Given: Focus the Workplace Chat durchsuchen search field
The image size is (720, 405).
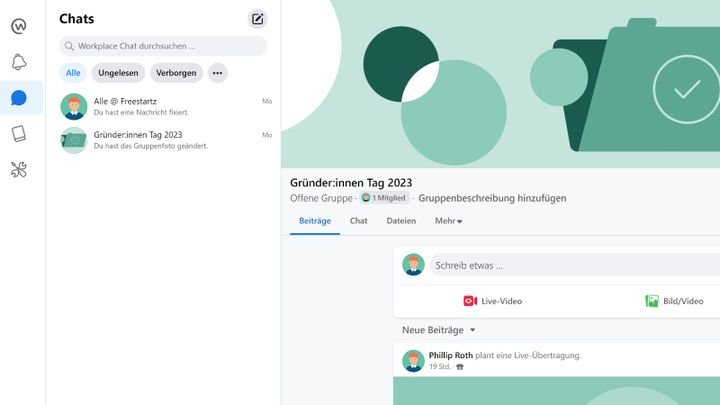Looking at the screenshot, I should 163,46.
